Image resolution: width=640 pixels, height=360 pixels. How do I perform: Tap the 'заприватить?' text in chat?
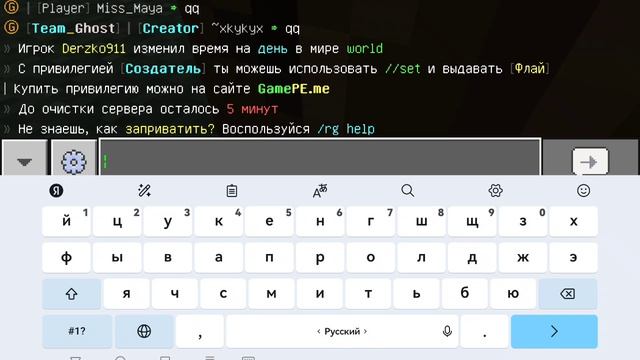pyautogui.click(x=170, y=129)
